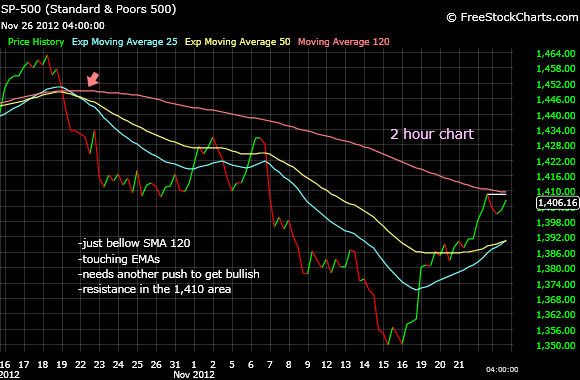Click the 1,386.00 price axis label
580x380 pixels.
pos(556,253)
